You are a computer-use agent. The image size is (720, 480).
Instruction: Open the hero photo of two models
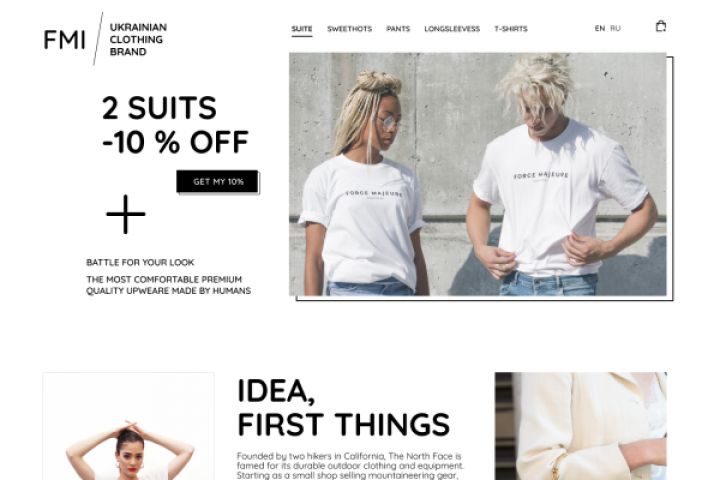(x=478, y=174)
